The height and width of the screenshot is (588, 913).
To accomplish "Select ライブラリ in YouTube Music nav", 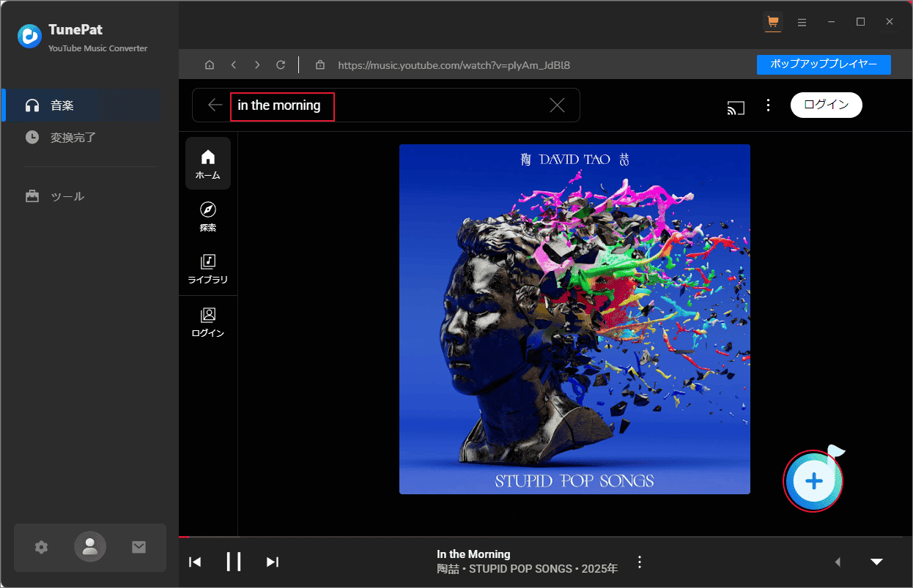I will pyautogui.click(x=208, y=269).
